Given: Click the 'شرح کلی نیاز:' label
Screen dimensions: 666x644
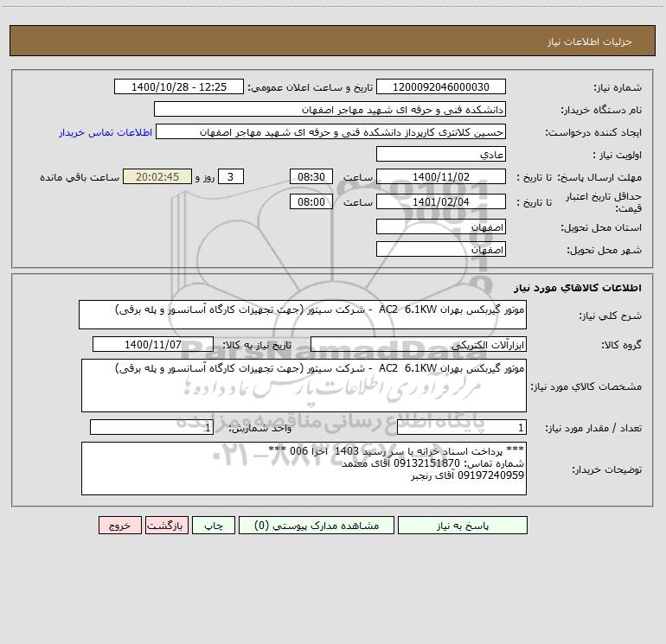Looking at the screenshot, I should (611, 316).
